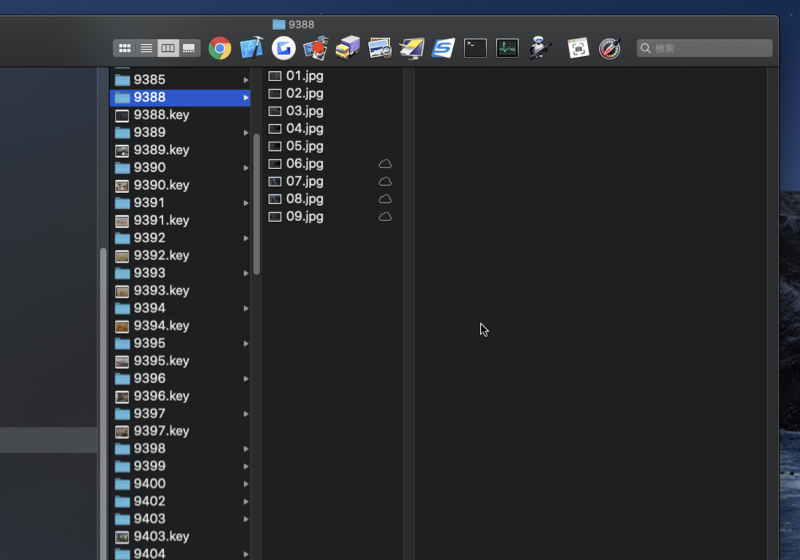Select file 02.jpg
The height and width of the screenshot is (560, 800).
[x=305, y=93]
